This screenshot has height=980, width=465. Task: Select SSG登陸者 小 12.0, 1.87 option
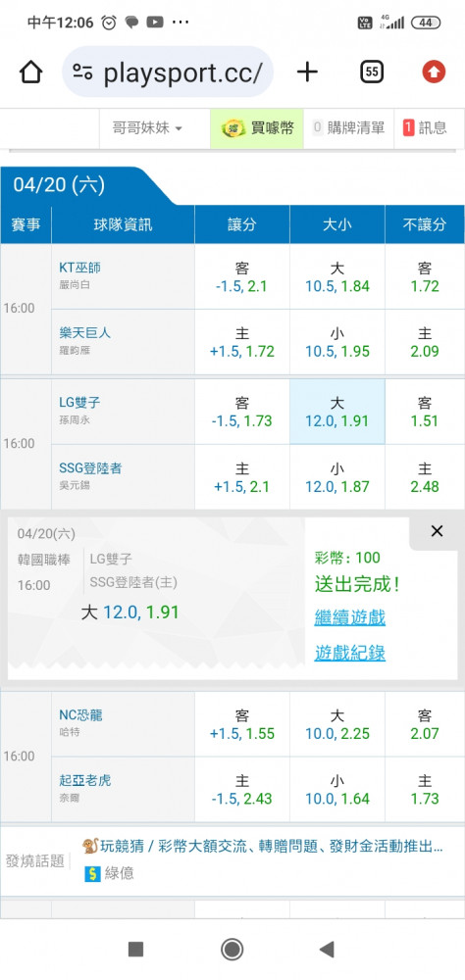coord(337,477)
